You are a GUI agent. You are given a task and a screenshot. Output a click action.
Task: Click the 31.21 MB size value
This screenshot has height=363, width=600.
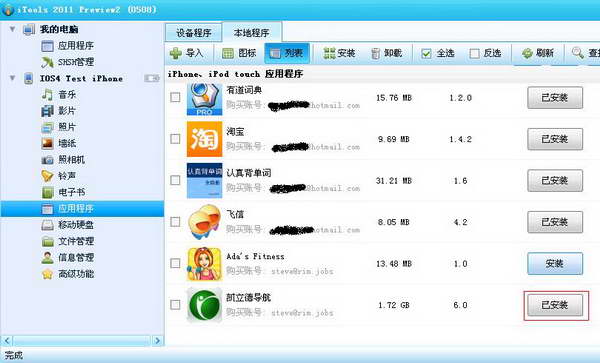(394, 181)
